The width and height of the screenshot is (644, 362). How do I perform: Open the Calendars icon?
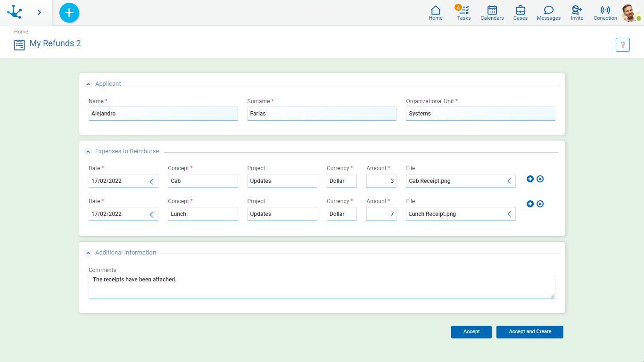pos(492,13)
